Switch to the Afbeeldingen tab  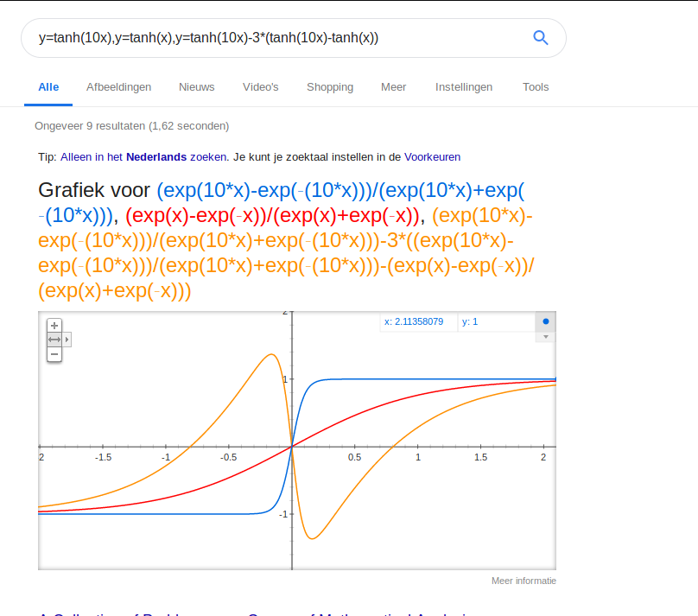[118, 87]
